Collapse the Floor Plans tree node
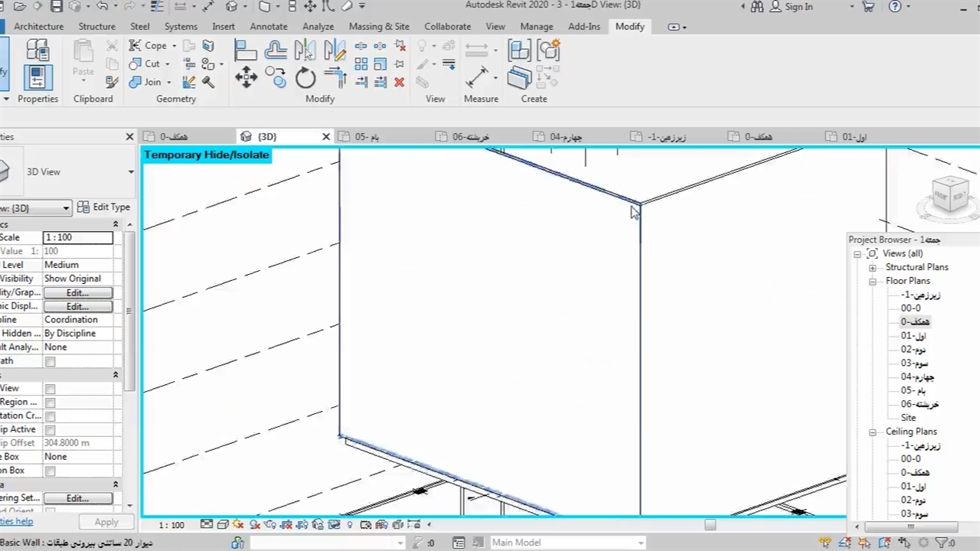The height and width of the screenshot is (551, 980). (x=872, y=282)
